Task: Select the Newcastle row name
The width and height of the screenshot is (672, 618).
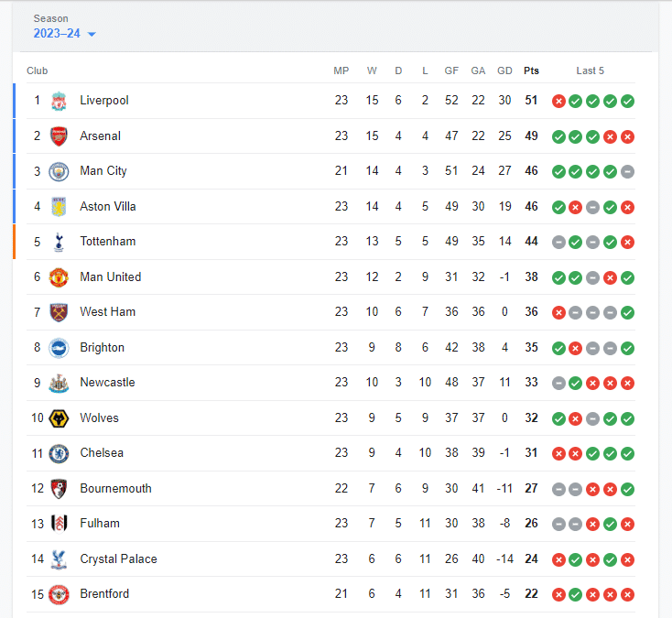Action: [x=107, y=383]
